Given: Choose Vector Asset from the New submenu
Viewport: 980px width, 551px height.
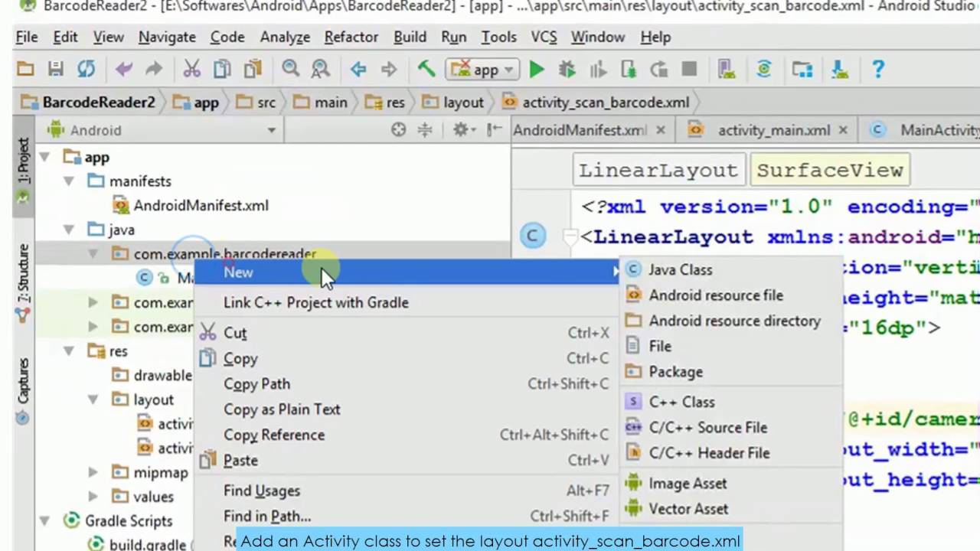Looking at the screenshot, I should (731, 509).
